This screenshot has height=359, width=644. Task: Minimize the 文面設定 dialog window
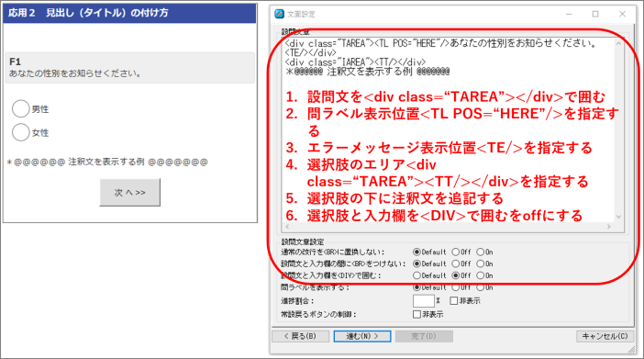tap(569, 14)
